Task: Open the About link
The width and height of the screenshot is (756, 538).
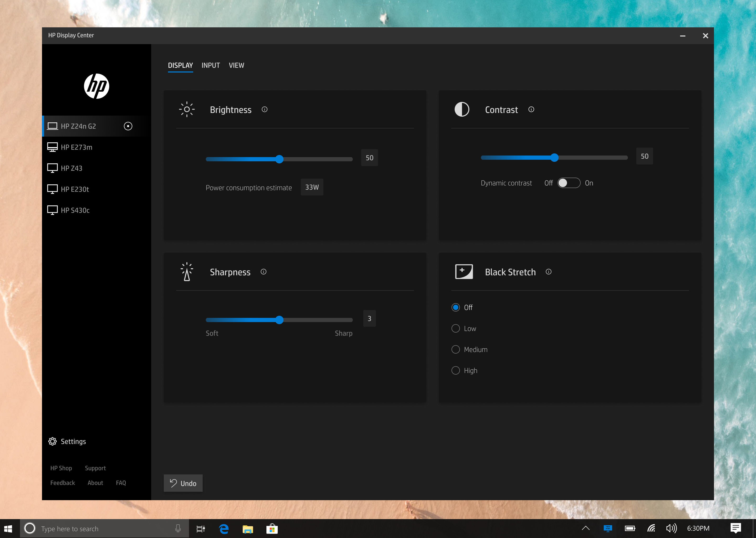Action: [x=95, y=483]
